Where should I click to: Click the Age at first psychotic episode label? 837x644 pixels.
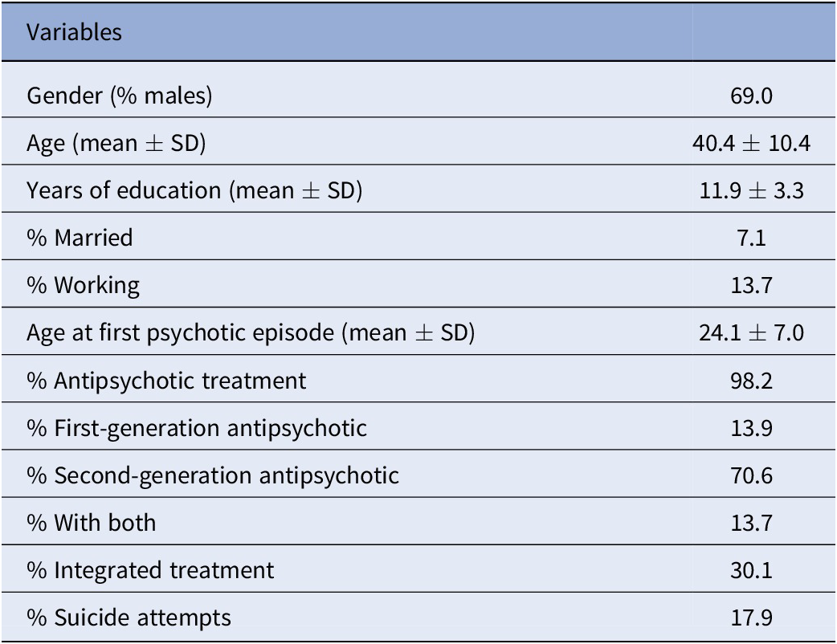tap(251, 333)
